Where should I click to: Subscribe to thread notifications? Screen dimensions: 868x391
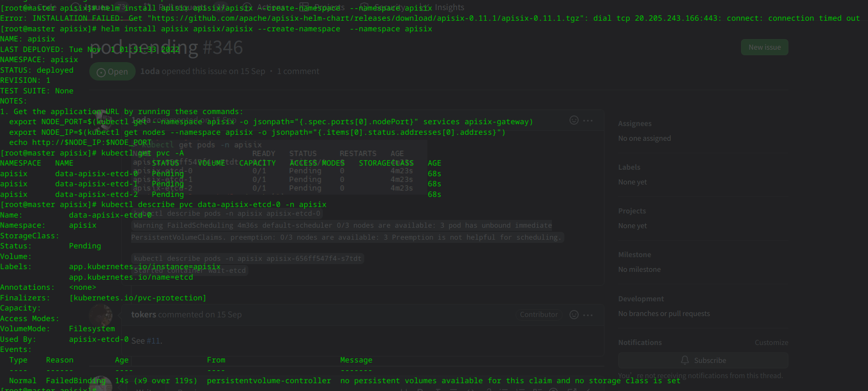tap(703, 360)
